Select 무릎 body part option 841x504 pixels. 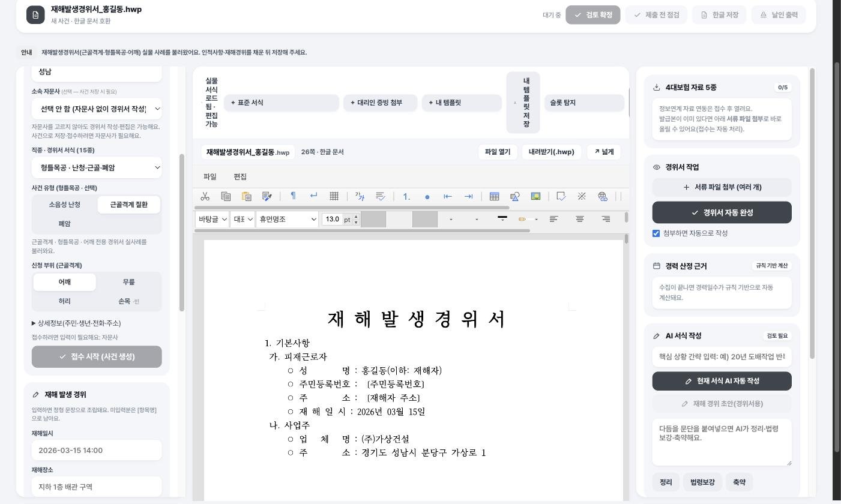pyautogui.click(x=129, y=282)
